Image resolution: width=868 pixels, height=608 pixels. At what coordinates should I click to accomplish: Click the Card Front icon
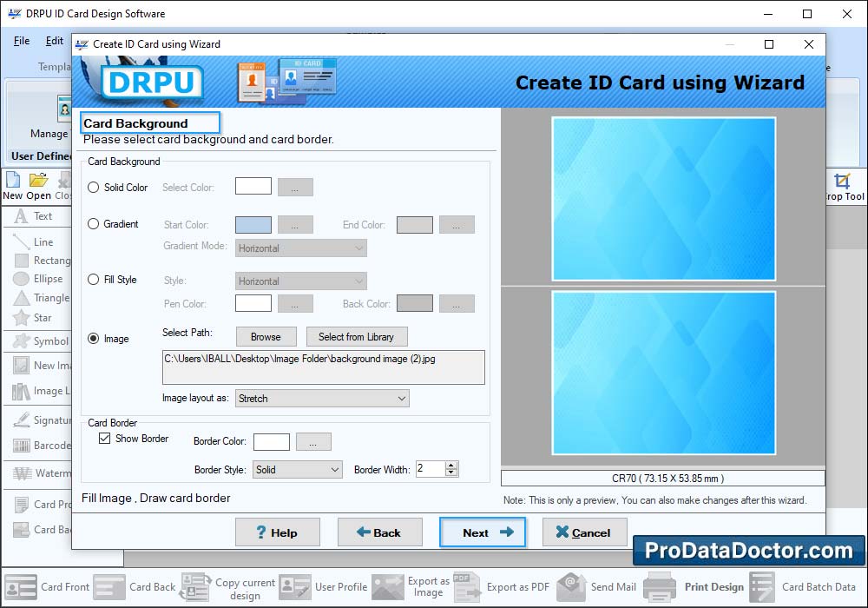click(21, 587)
